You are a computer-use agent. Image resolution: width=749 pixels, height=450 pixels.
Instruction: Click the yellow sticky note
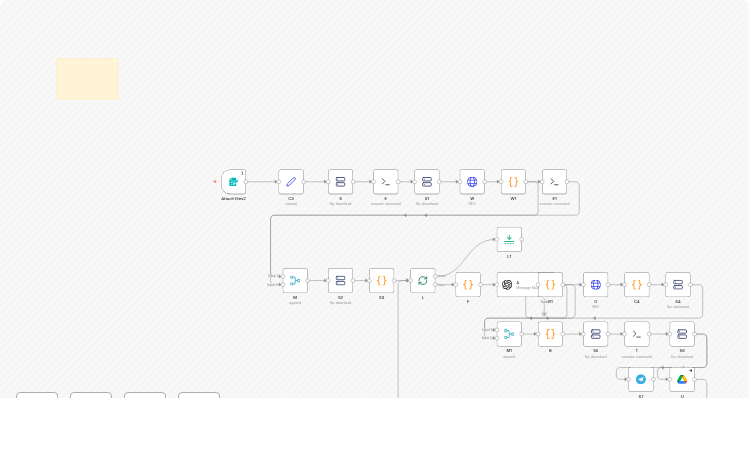[87, 79]
